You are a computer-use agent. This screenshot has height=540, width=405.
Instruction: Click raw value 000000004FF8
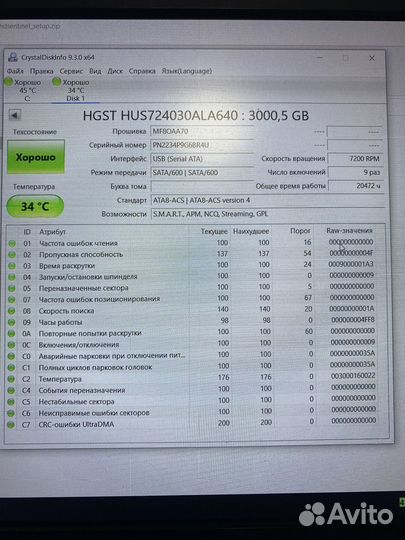tap(353, 320)
